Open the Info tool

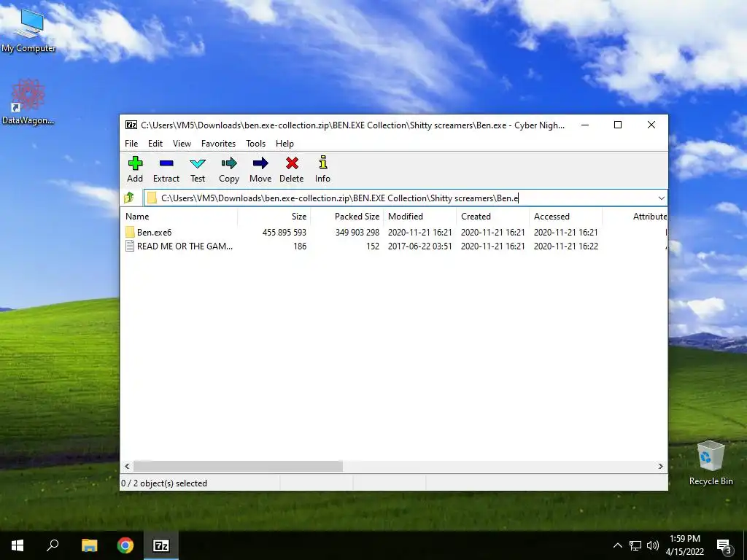click(x=323, y=163)
